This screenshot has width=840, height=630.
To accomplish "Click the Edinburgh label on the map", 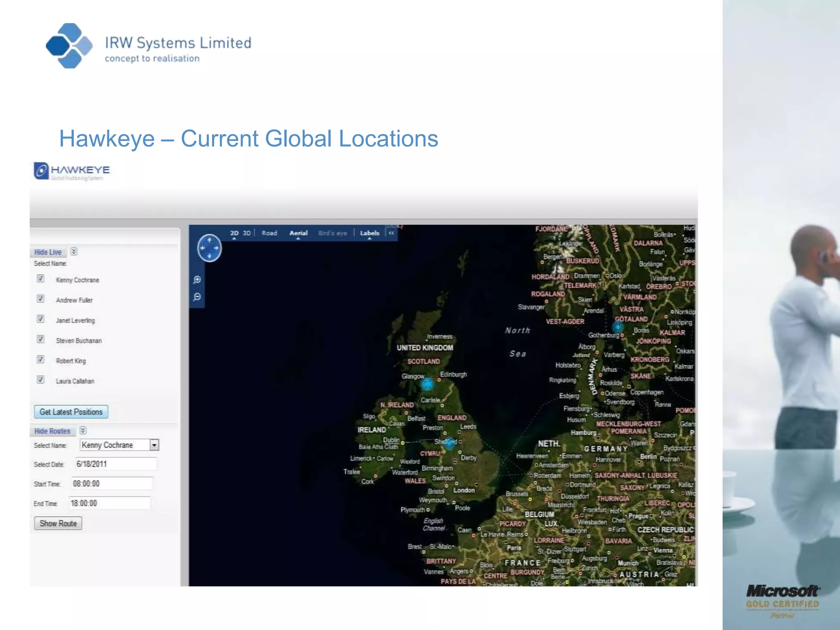I will click(453, 374).
